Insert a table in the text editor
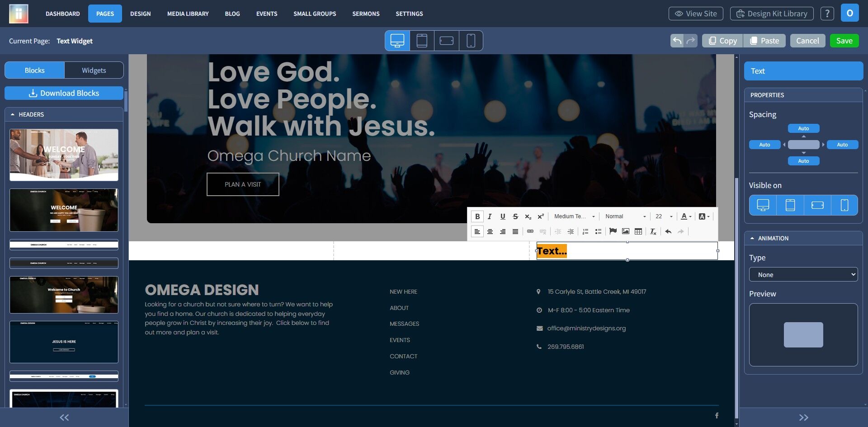This screenshot has height=427, width=868. coord(638,231)
